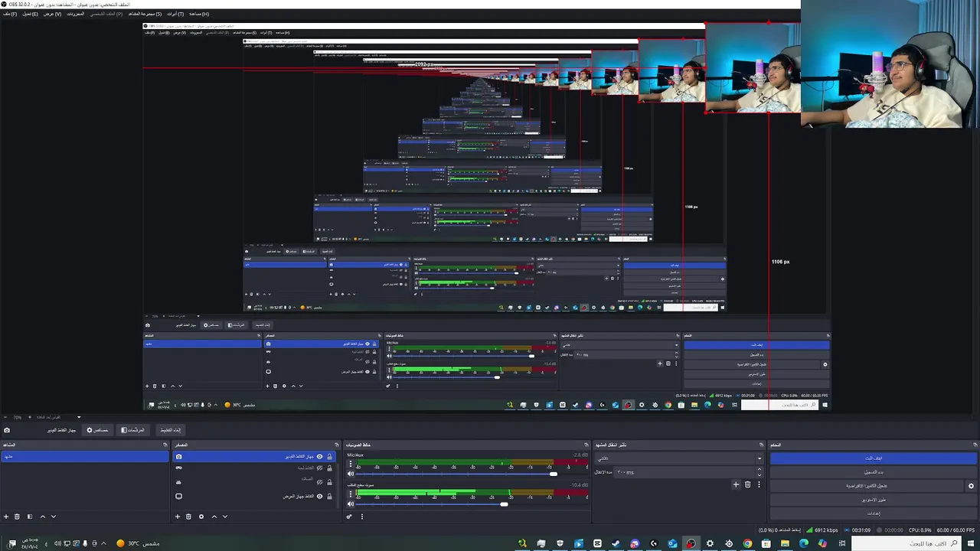980x551 pixels.
Task: Open the Tools (T) menu
Action: point(175,14)
